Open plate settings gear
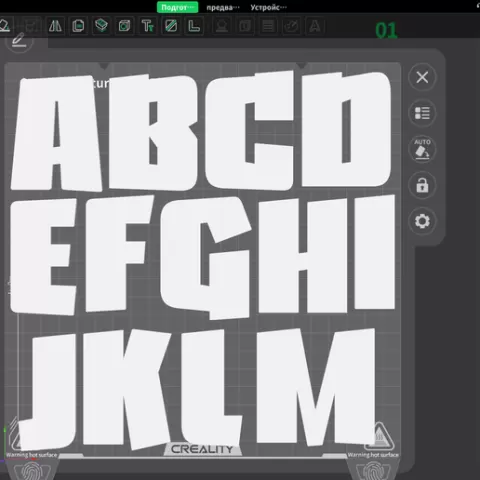 422,221
